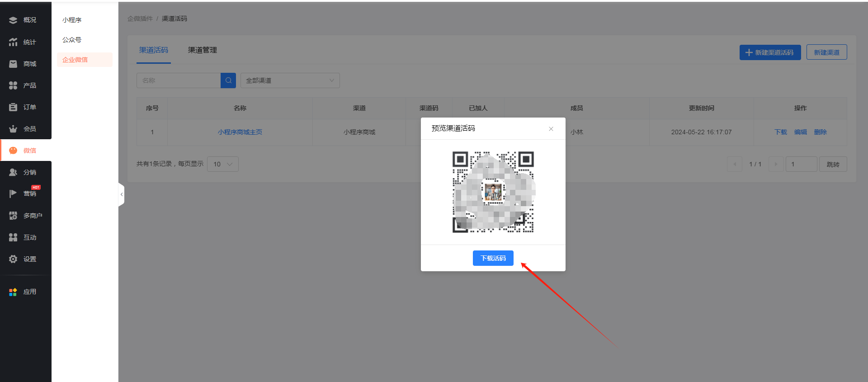Open the 概况 overview icon in sidebar
The height and width of the screenshot is (382, 868).
(13, 20)
